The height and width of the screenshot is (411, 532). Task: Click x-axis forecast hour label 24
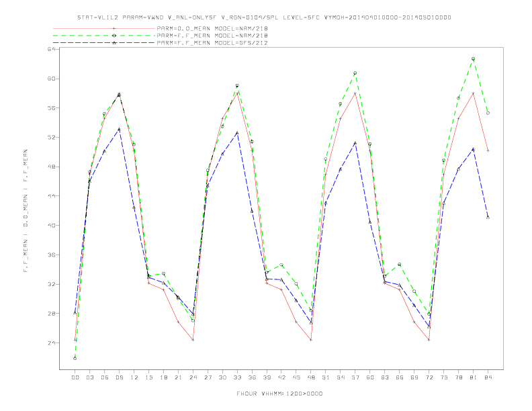[x=193, y=377]
